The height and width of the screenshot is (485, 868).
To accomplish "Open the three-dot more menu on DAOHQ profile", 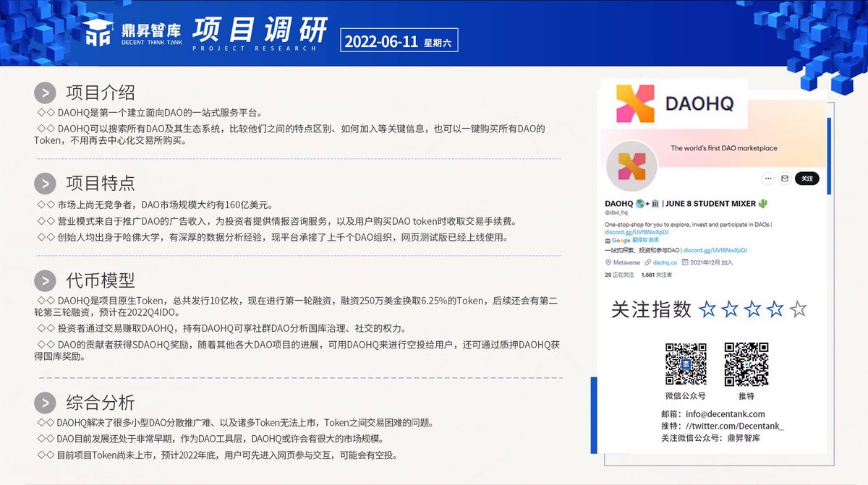I will coord(768,179).
